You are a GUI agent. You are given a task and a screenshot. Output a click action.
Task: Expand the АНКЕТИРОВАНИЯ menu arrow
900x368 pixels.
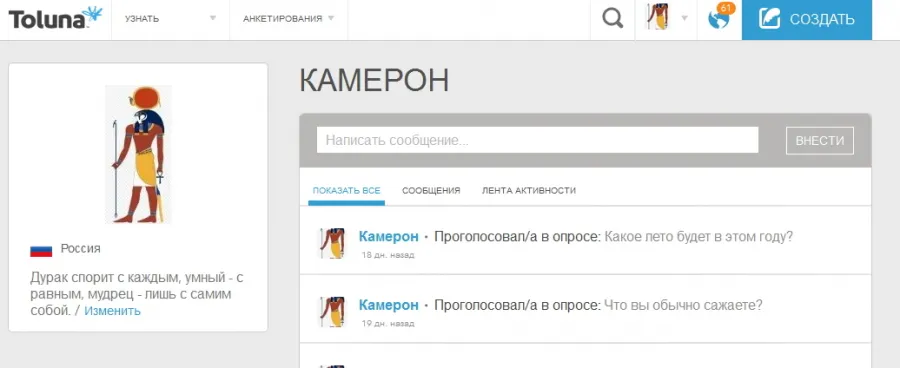[x=331, y=18]
